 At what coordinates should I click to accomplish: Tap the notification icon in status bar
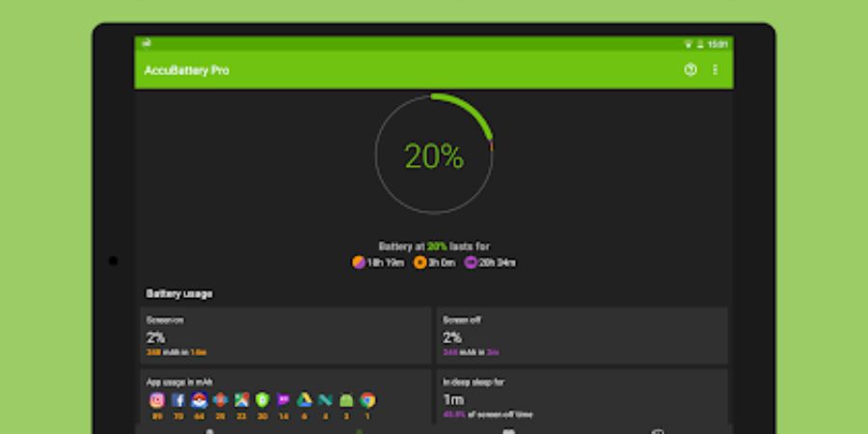[x=147, y=43]
